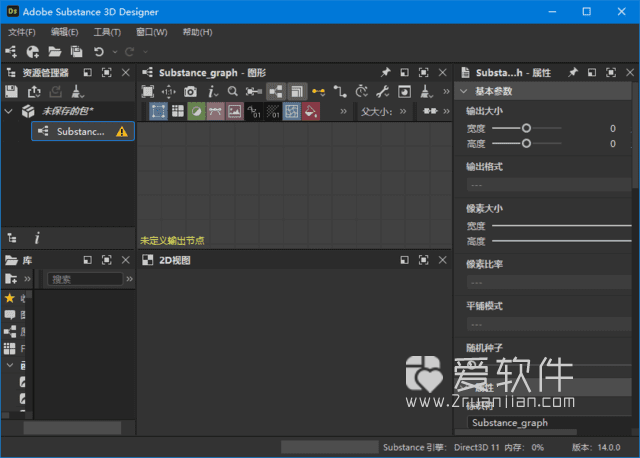Adjust the output size 高度 slider
The height and width of the screenshot is (458, 640).
[x=527, y=143]
